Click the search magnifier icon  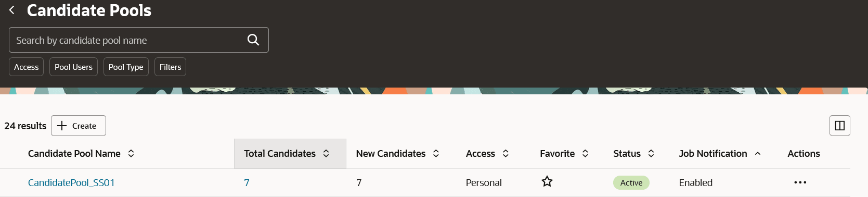pyautogui.click(x=253, y=40)
